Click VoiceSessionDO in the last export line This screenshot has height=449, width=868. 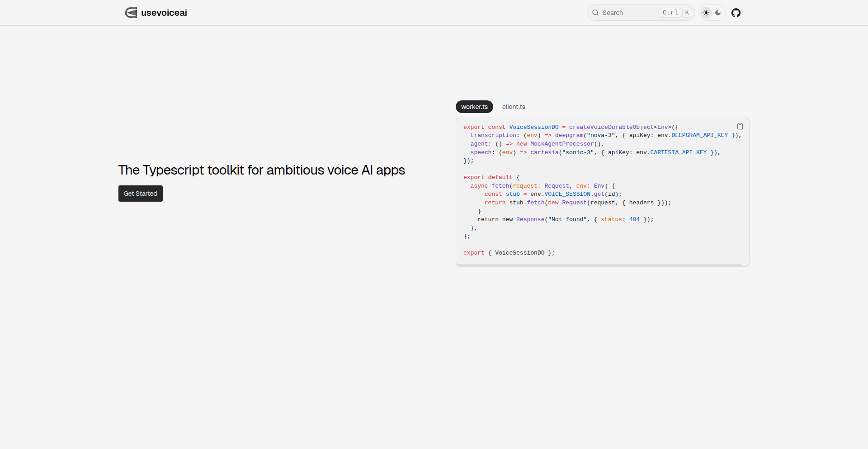pyautogui.click(x=519, y=253)
